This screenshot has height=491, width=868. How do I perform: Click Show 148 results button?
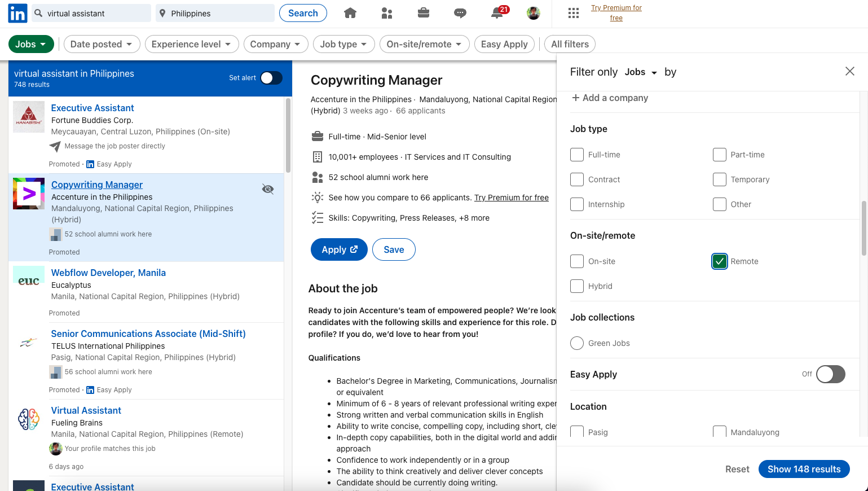tap(804, 469)
